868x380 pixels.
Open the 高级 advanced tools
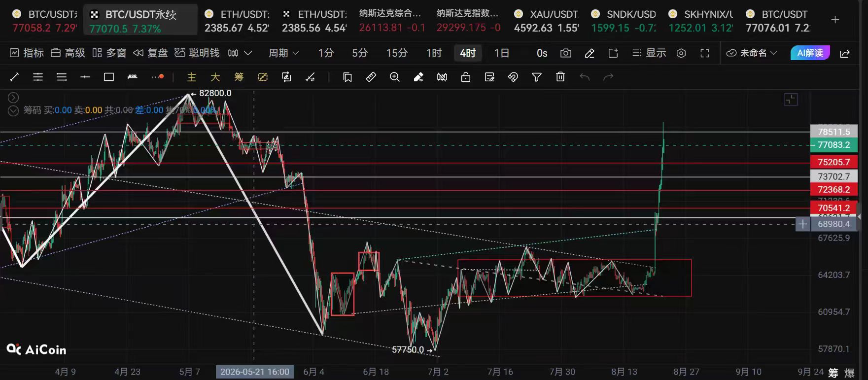68,53
